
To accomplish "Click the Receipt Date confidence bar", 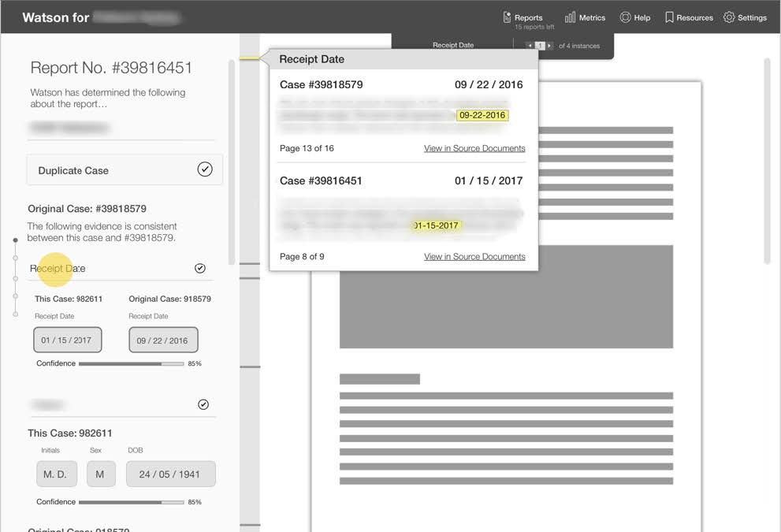I will (x=131, y=364).
